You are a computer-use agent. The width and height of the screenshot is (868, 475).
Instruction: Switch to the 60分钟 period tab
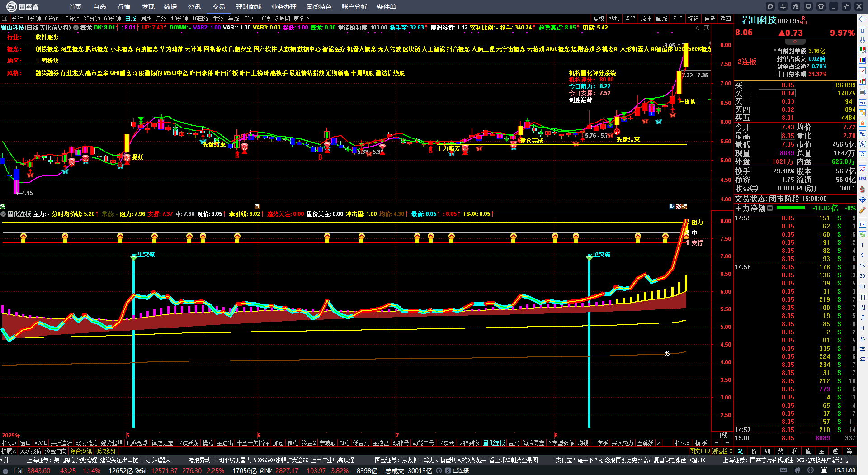point(113,19)
